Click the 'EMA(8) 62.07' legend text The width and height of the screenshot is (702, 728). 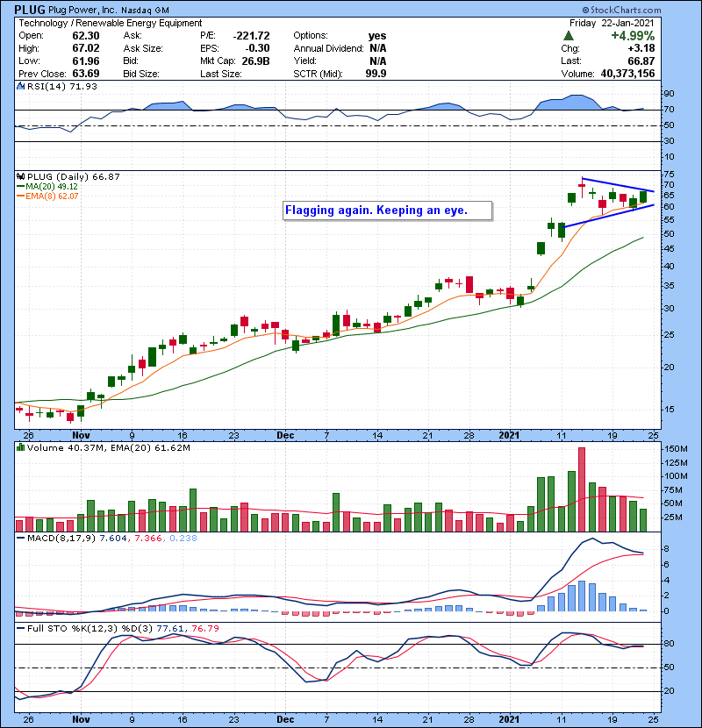tap(52, 196)
